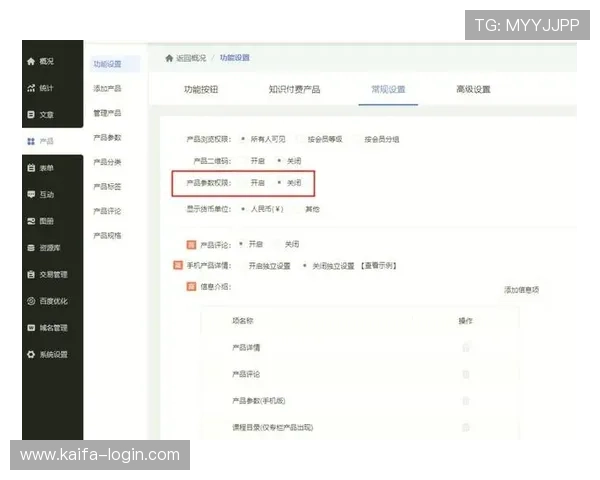Choose 其他 as currency unit

coord(298,209)
